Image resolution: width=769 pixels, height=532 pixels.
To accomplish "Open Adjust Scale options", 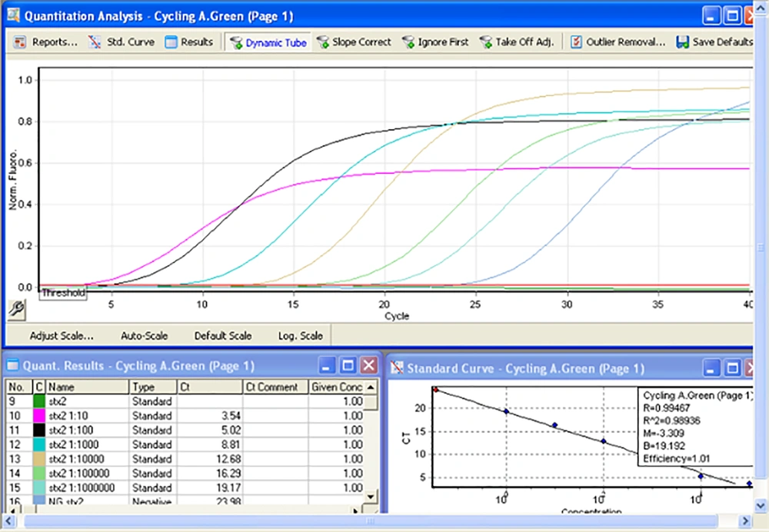I will [62, 336].
